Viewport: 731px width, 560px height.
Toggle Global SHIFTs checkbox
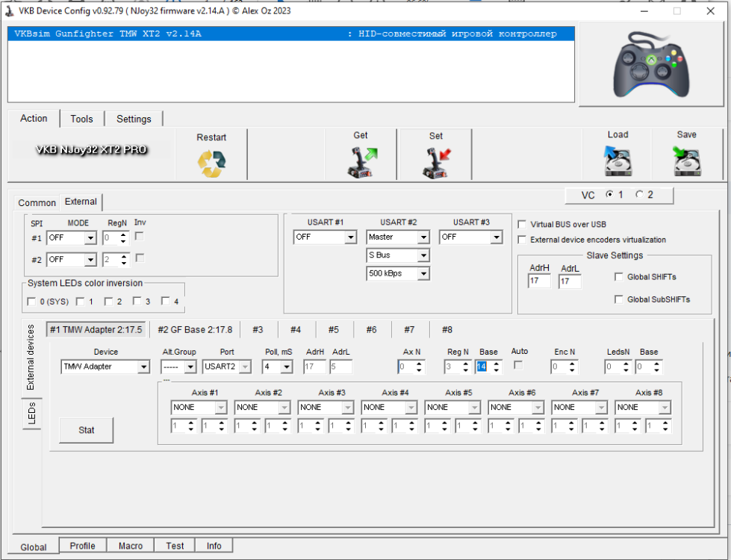618,277
